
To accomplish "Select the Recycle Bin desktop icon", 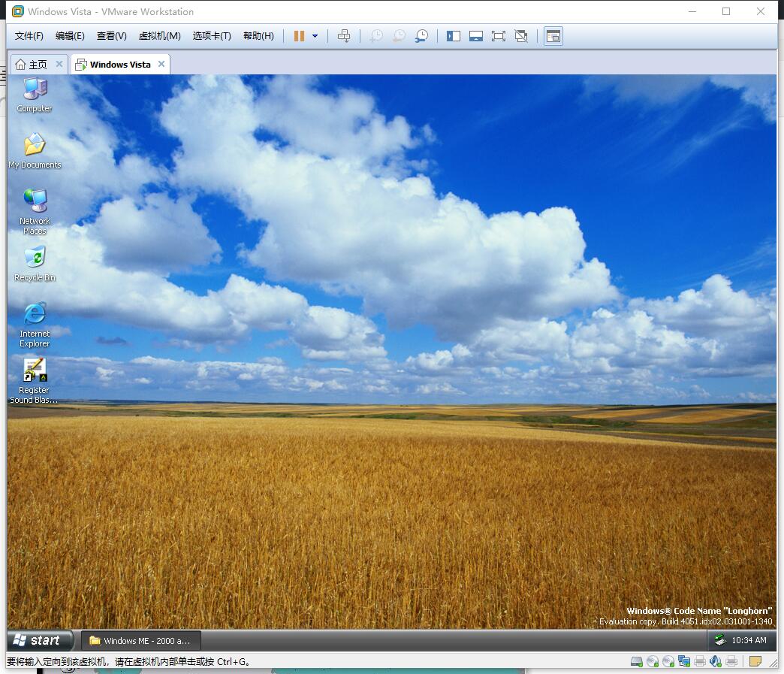I will (x=35, y=264).
